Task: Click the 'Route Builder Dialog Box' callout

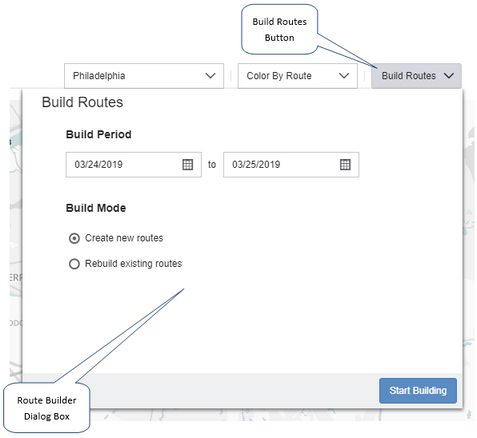Action: (x=47, y=408)
